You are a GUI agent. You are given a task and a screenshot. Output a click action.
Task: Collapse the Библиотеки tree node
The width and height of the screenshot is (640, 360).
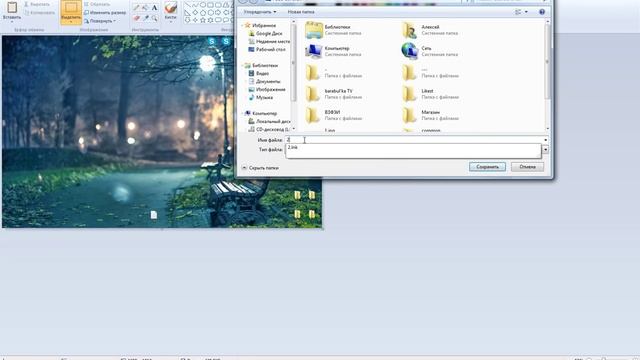coord(242,65)
